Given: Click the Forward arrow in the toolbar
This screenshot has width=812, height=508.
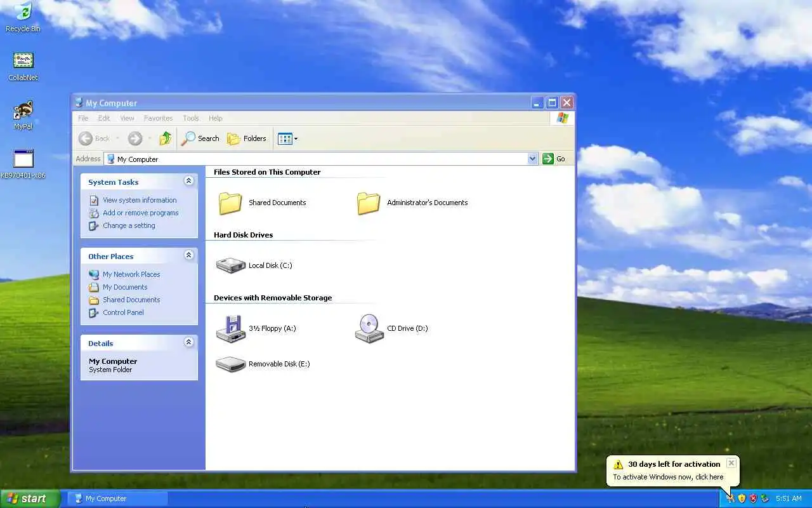Looking at the screenshot, I should 134,138.
